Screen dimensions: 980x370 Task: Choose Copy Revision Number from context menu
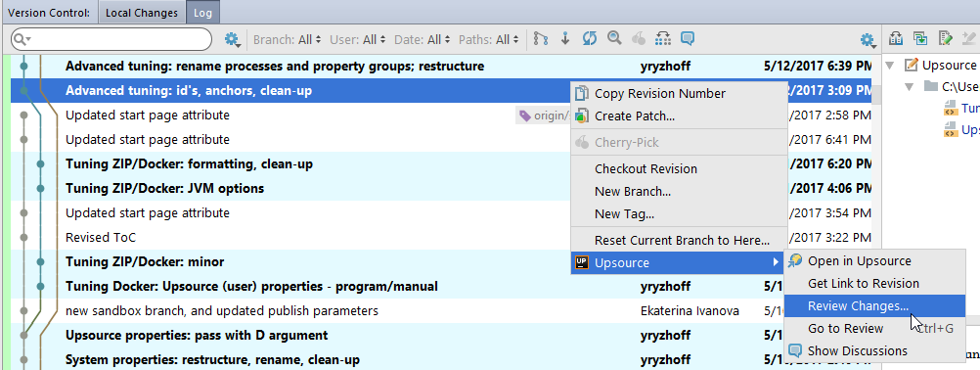coord(659,94)
